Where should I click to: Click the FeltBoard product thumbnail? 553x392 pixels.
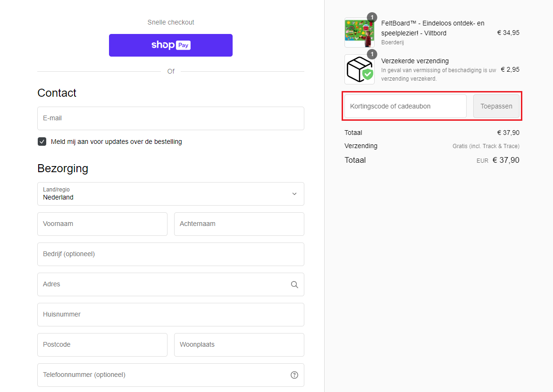pos(359,33)
